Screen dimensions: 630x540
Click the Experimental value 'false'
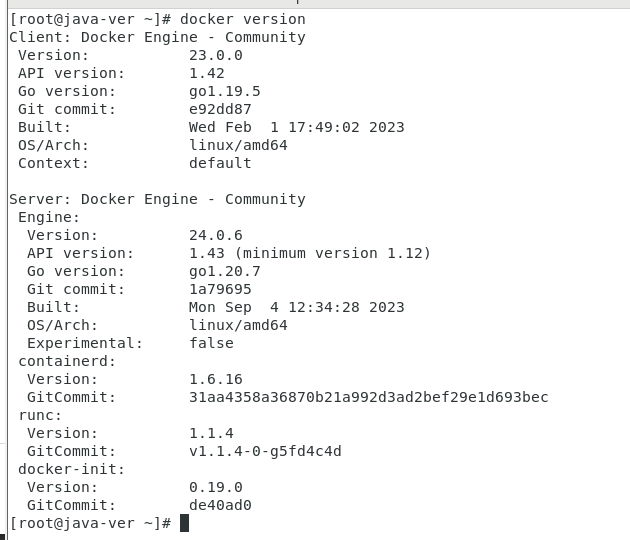(211, 343)
